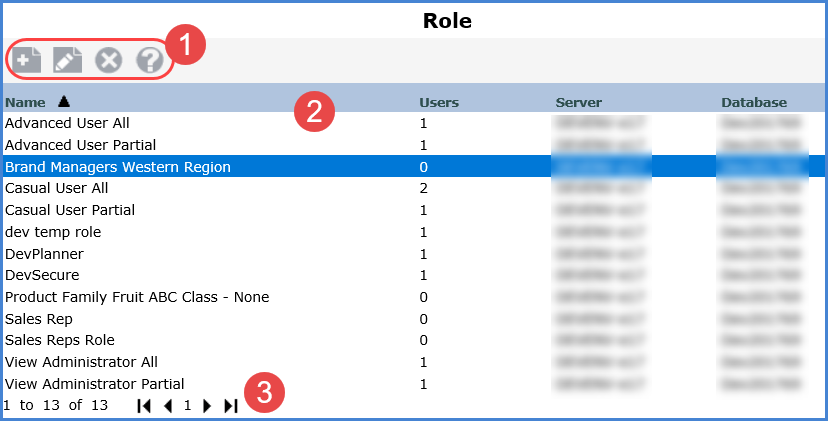This screenshot has width=828, height=421.
Task: Sort roles by Name column header
Action: [x=26, y=101]
